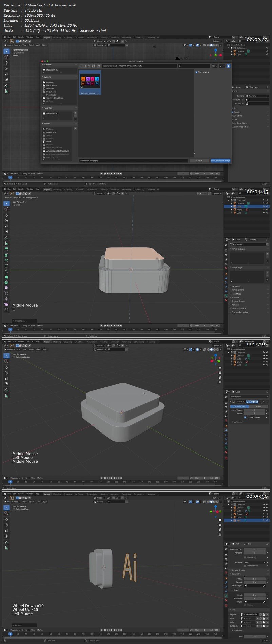Image resolution: width=272 pixels, height=644 pixels.
Task: Open Render properties tab in 00:09:30 frame
Action: pos(226,555)
